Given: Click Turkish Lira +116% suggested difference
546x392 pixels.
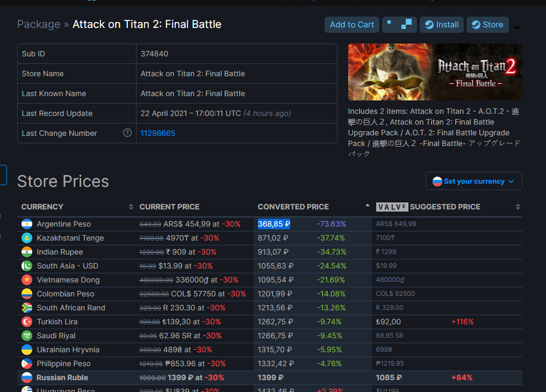Looking at the screenshot, I should [x=462, y=322].
